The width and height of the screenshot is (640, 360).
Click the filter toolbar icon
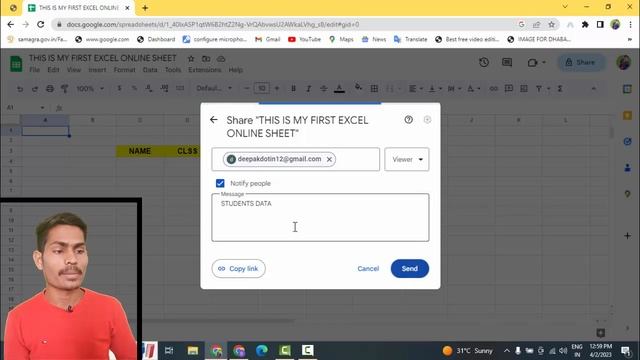[x=539, y=89]
